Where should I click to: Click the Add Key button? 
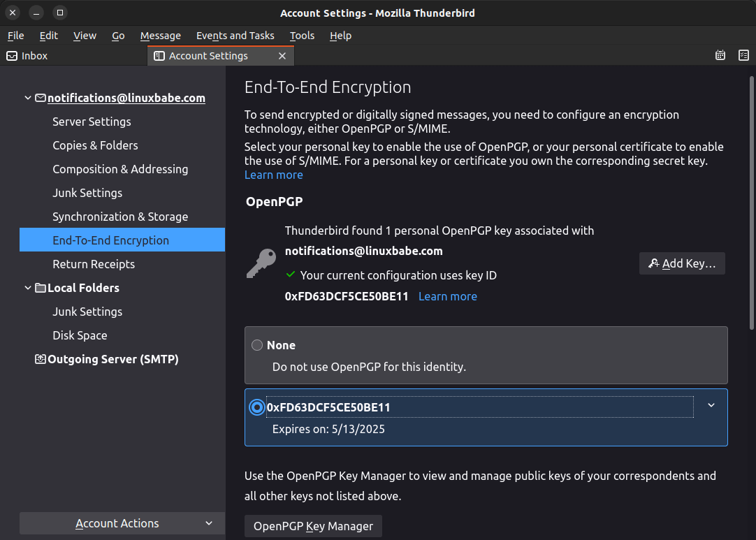682,263
